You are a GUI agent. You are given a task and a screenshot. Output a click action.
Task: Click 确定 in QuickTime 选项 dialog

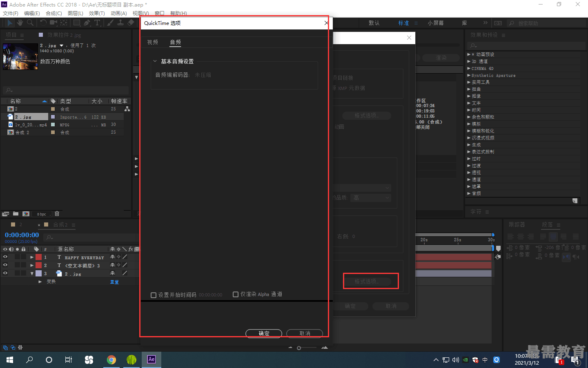point(264,333)
